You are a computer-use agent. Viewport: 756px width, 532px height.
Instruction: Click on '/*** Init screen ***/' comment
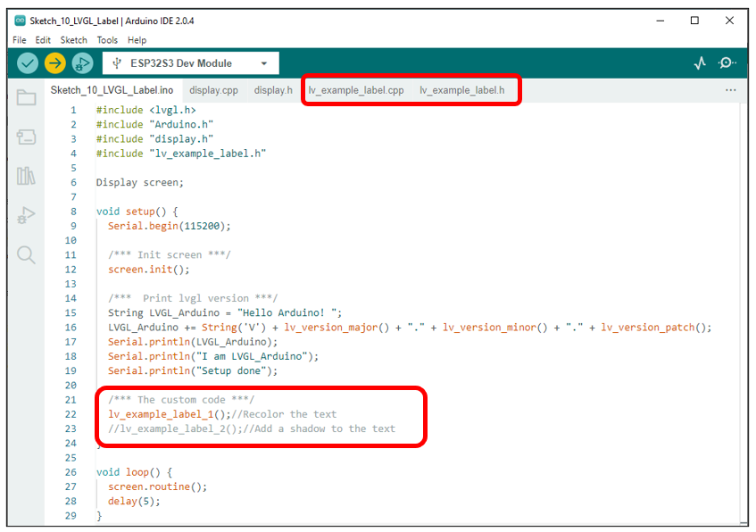[x=170, y=254]
